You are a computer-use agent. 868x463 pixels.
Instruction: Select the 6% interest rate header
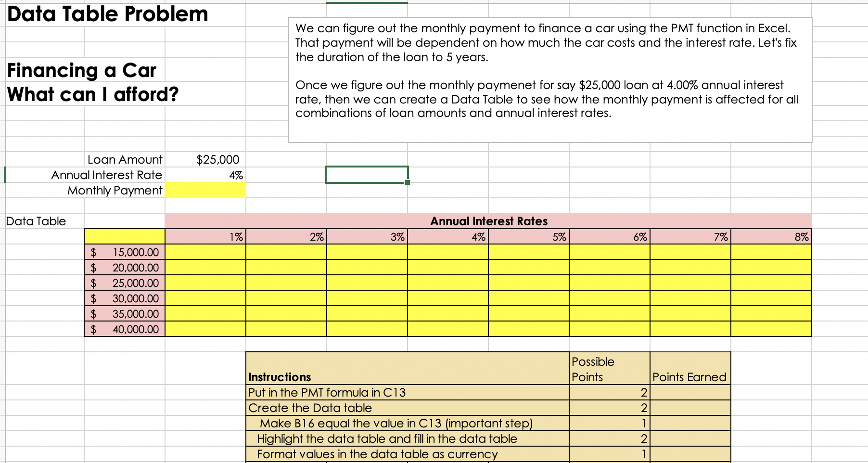pos(610,236)
